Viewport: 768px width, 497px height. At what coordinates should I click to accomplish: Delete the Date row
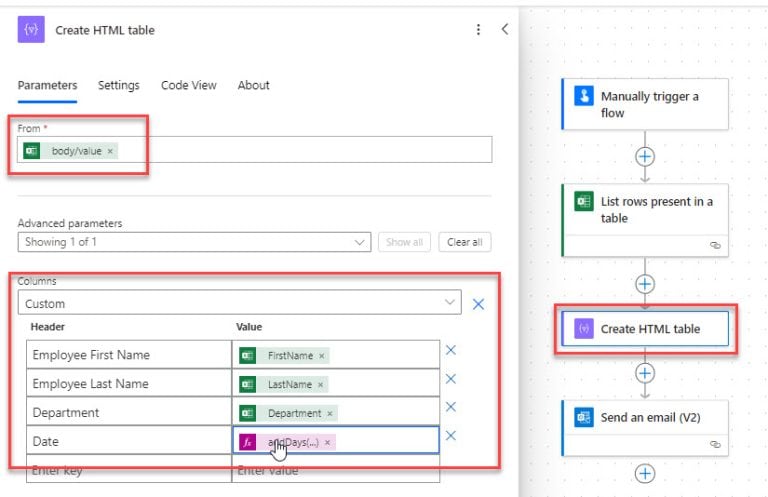451,435
